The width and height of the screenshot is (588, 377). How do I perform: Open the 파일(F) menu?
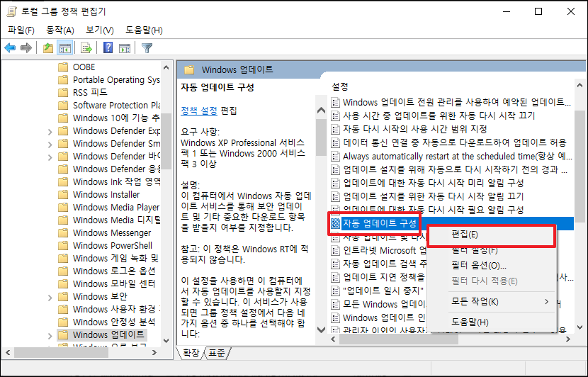tap(21, 30)
